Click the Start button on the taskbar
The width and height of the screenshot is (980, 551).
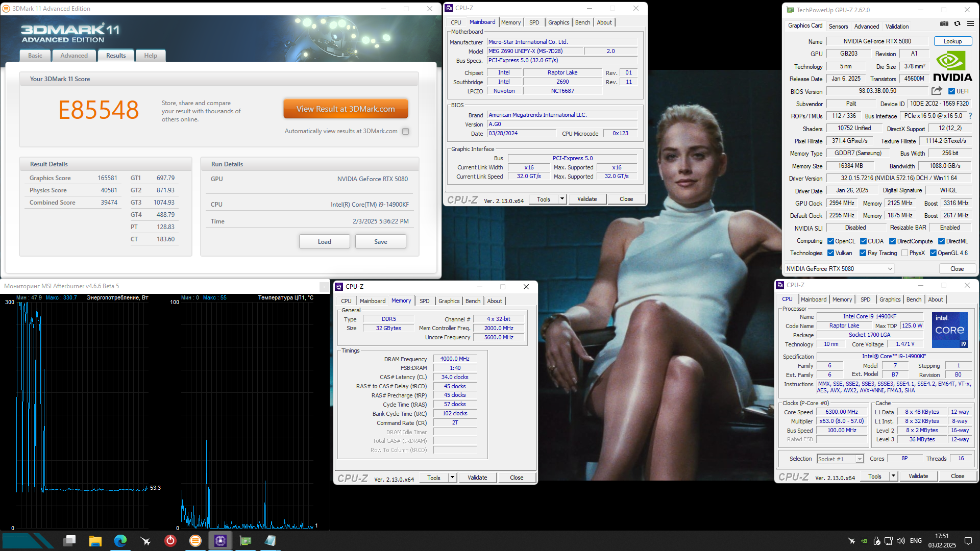[x=28, y=541]
